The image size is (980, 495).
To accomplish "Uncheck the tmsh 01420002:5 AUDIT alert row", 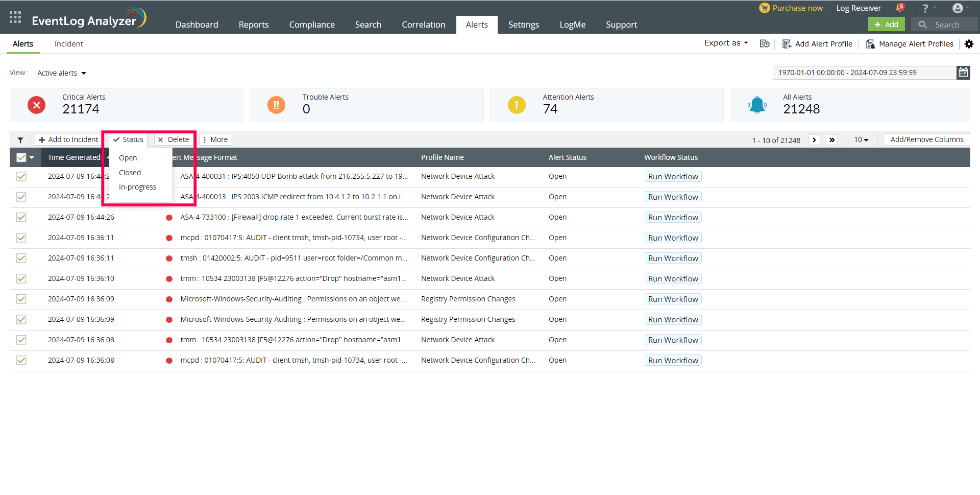I will click(x=21, y=258).
